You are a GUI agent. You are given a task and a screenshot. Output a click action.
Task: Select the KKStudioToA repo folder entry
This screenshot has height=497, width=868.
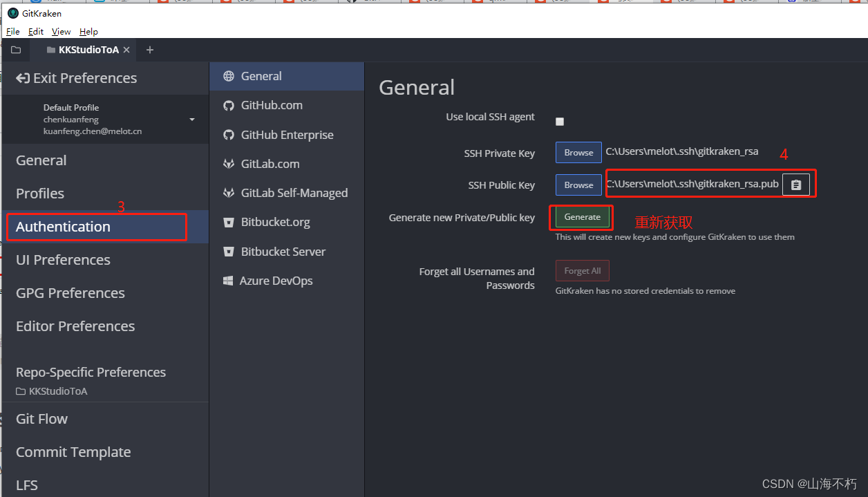(52, 391)
